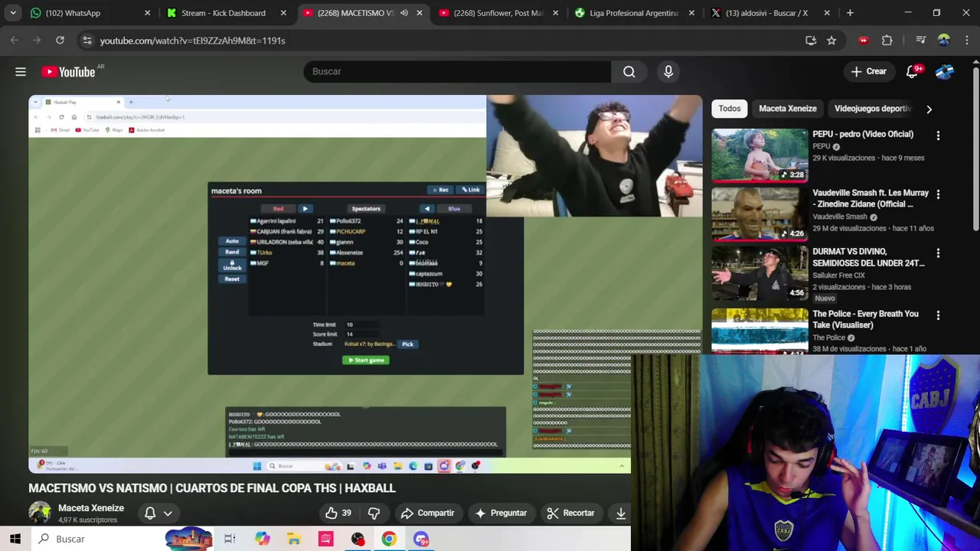View site information icon in address bar
The width and height of the screenshot is (980, 551).
tap(87, 41)
